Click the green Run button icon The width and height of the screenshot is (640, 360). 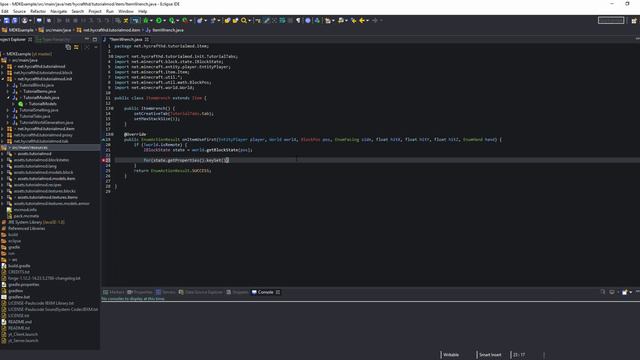coord(159,20)
